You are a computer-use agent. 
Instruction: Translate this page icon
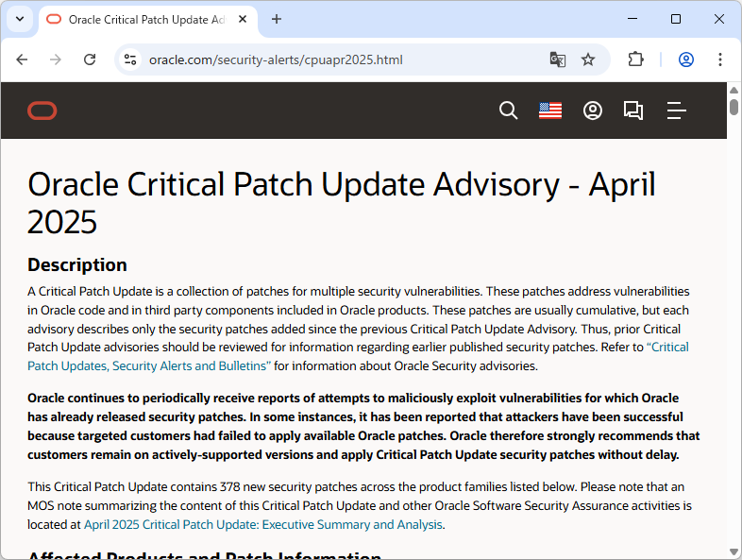click(558, 59)
